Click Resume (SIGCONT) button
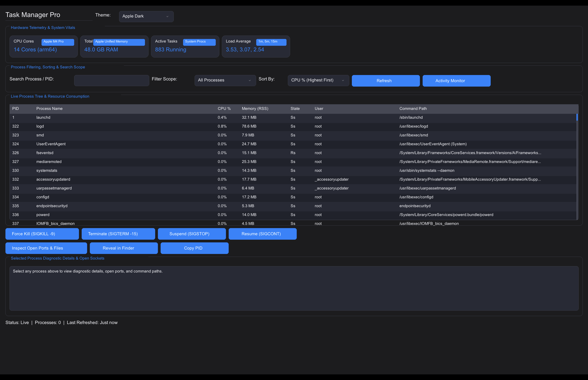 pos(263,234)
